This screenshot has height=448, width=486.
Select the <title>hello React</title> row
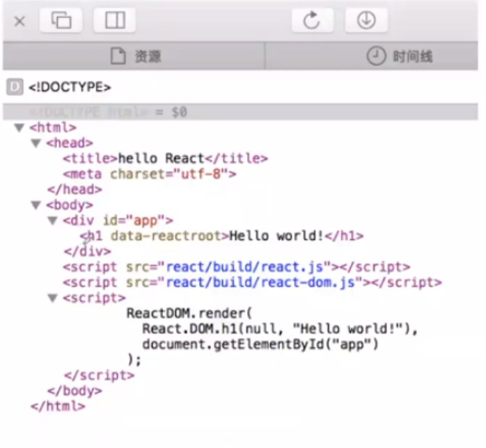[166, 159]
